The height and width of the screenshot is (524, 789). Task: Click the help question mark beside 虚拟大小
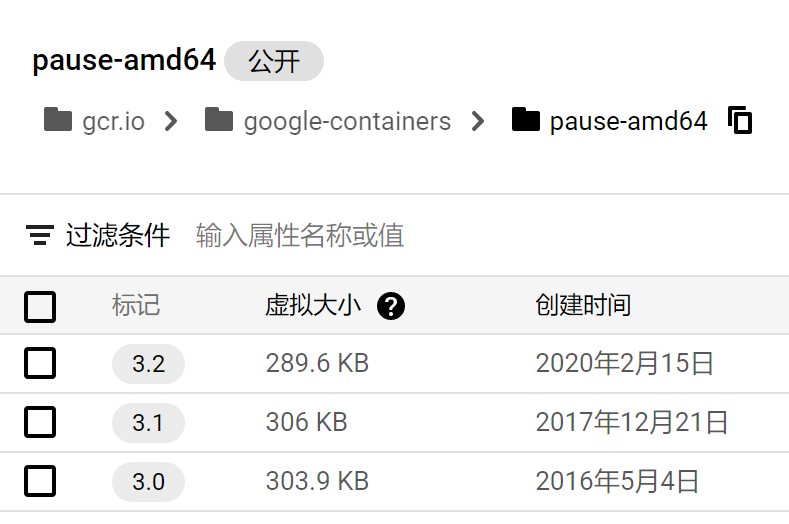tap(391, 306)
